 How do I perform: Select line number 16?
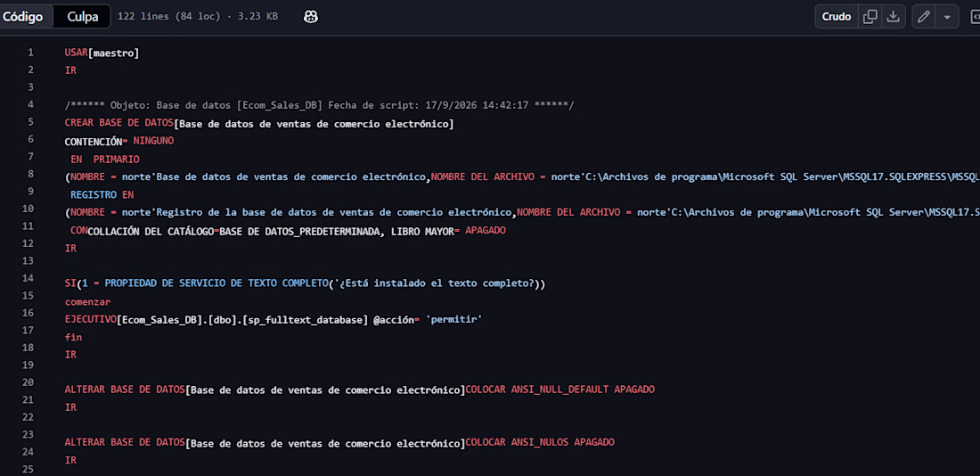click(29, 313)
